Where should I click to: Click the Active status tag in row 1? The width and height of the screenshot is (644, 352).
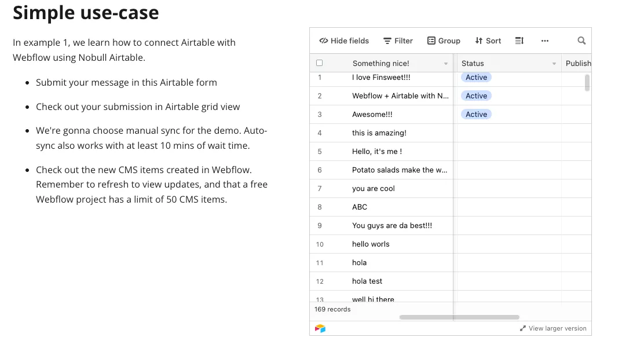pos(476,77)
